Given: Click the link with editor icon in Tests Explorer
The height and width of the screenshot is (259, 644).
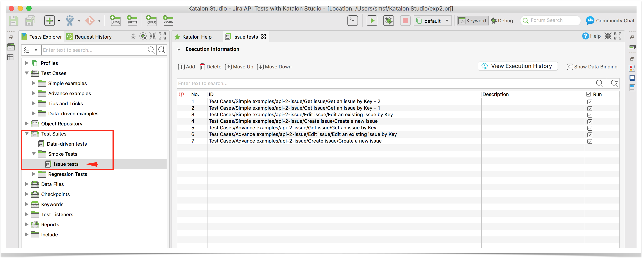Looking at the screenshot, I should (143, 36).
